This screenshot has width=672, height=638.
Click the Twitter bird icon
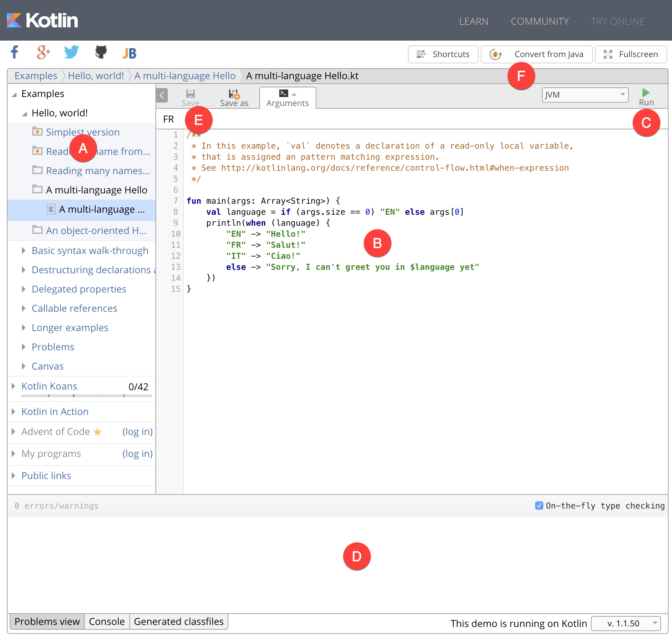point(71,52)
